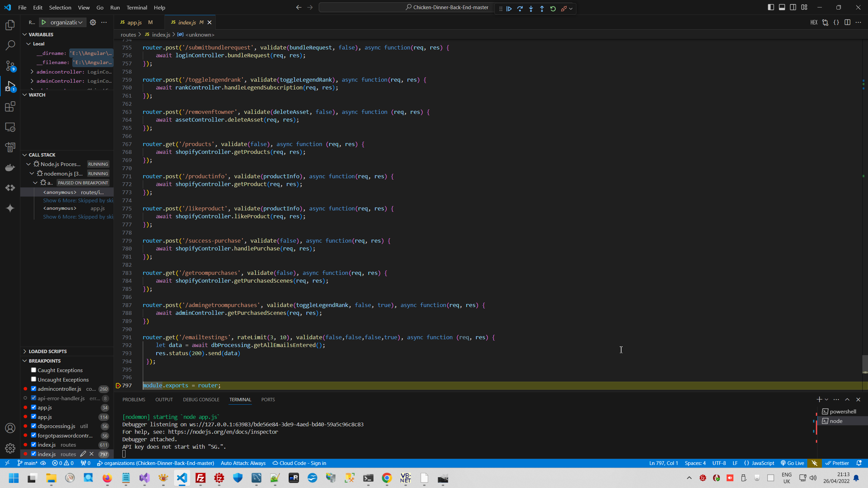Click the Go Live status bar button
This screenshot has height=488, width=868.
(x=792, y=463)
